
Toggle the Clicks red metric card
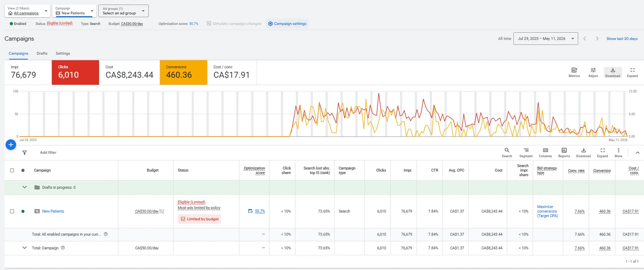pos(75,72)
